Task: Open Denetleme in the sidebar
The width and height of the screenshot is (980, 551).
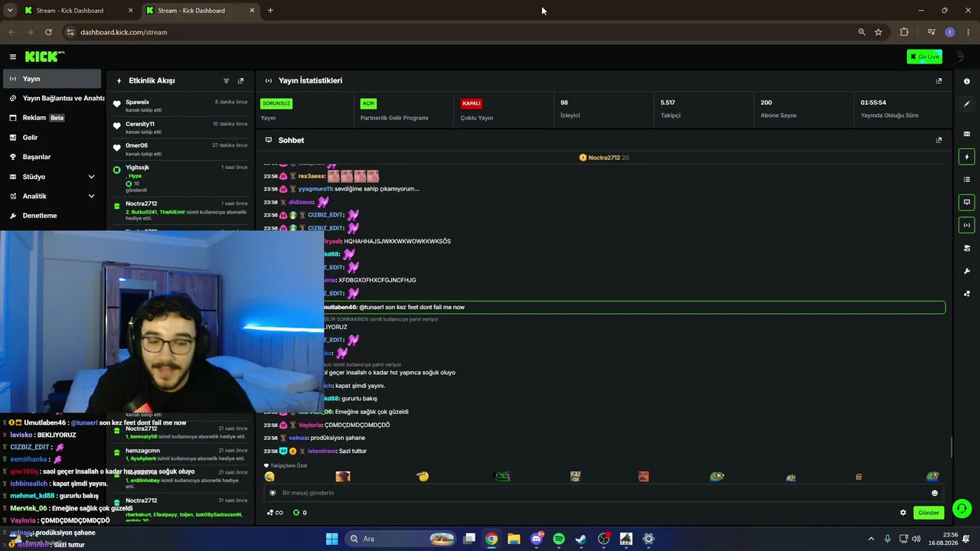Action: point(52,216)
